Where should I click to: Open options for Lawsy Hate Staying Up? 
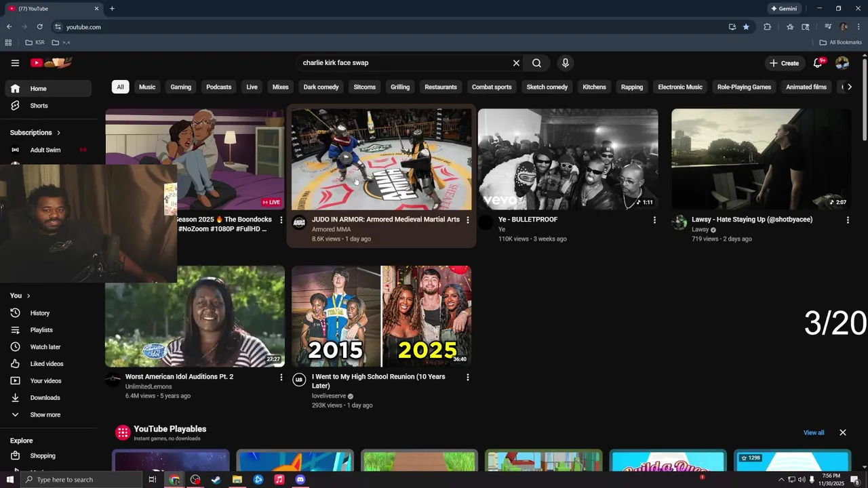tap(848, 220)
